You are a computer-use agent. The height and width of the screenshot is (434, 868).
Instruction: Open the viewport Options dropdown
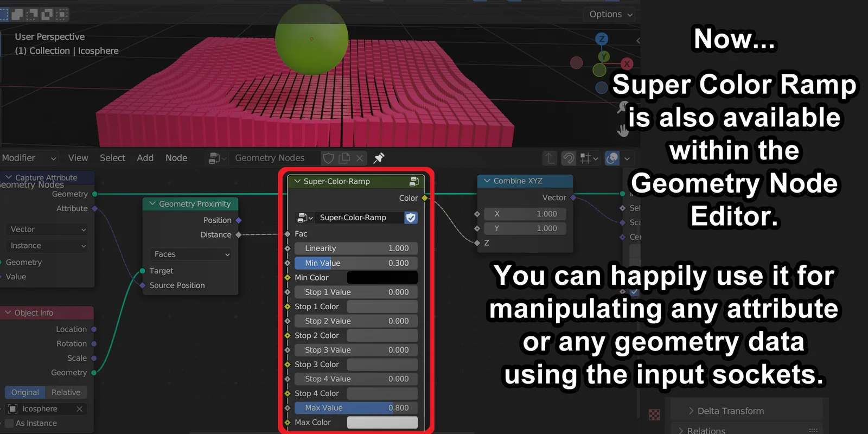click(611, 14)
